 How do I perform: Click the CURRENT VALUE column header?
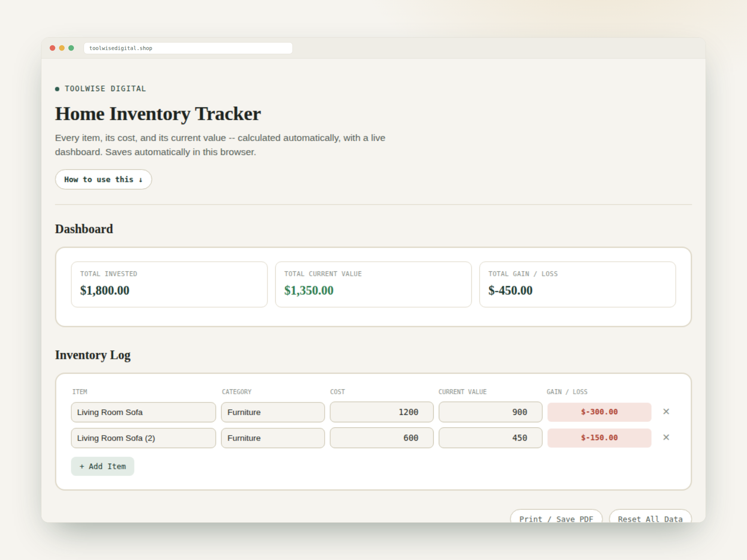coord(462,392)
